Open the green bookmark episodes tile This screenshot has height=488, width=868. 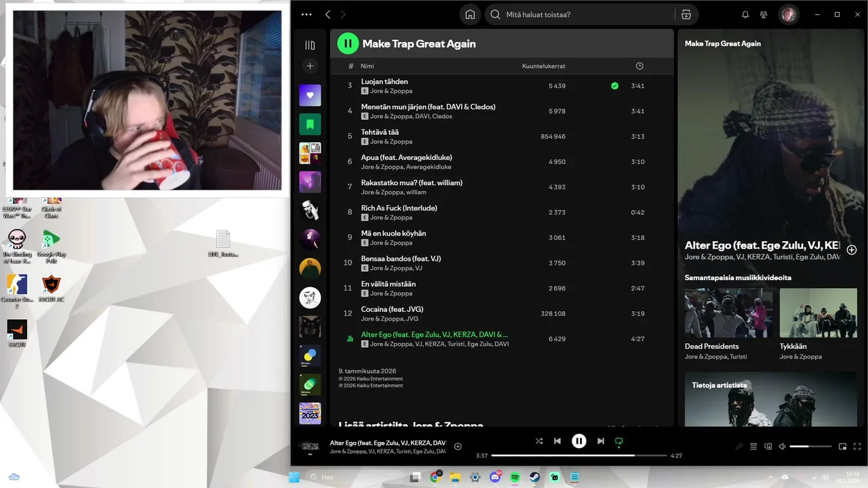(x=310, y=124)
